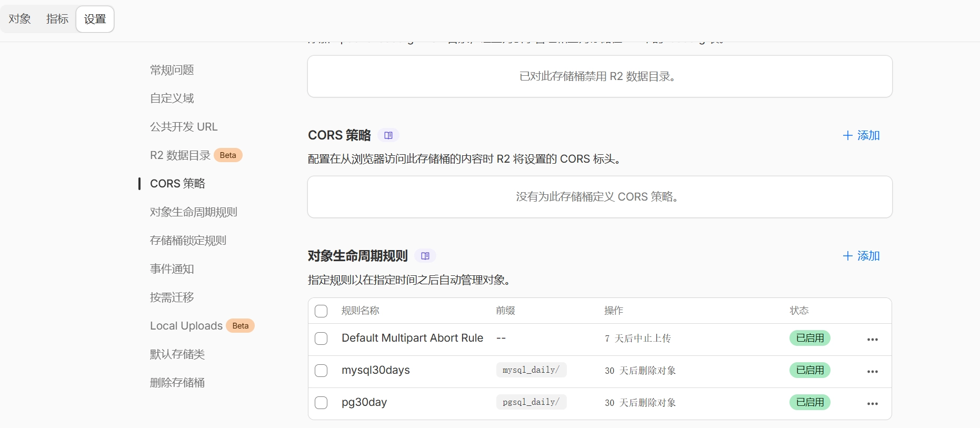Viewport: 980px width, 428px height.
Task: Jump to R2 数据目录 section in sidebar
Action: click(180, 155)
